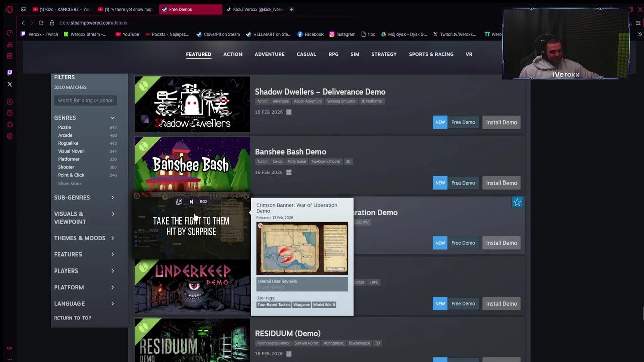Select SPORTS & RACING category tab
Viewport: 644px width, 362px height.
click(x=431, y=54)
